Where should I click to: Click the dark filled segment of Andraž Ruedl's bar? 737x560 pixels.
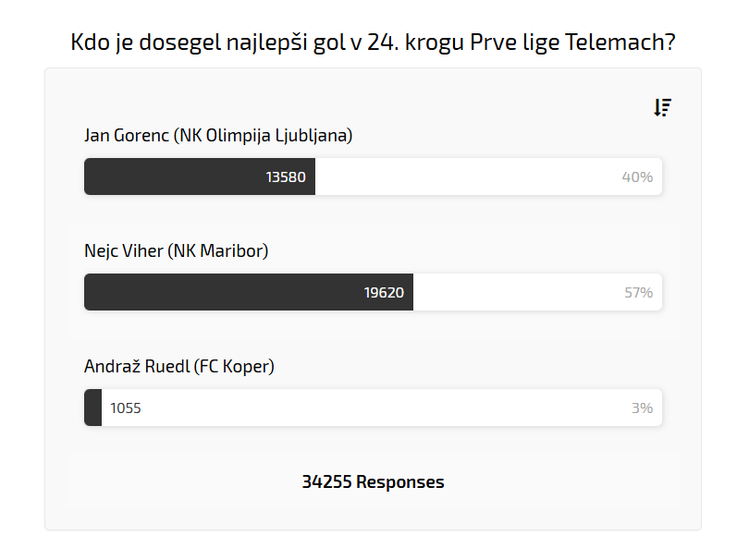pos(92,408)
